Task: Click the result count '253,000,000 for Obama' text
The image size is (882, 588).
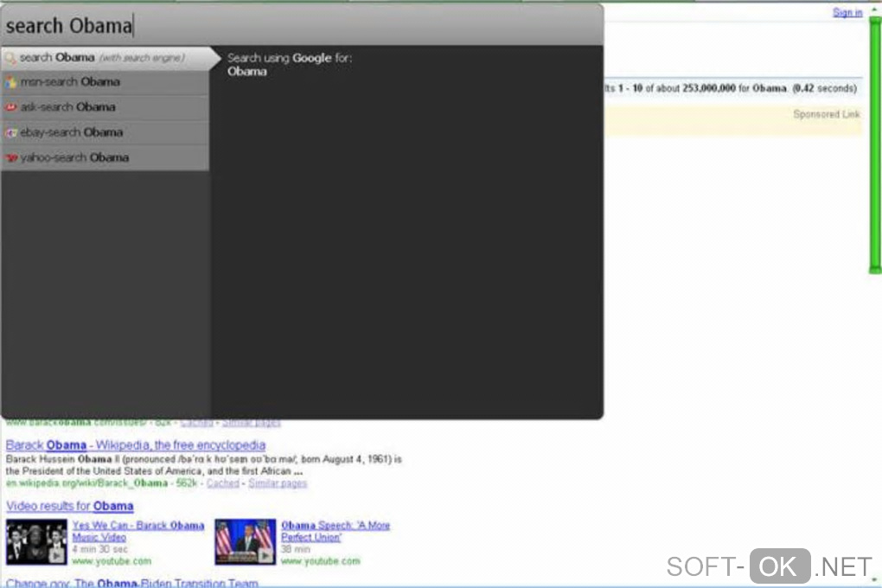Action: click(x=735, y=88)
